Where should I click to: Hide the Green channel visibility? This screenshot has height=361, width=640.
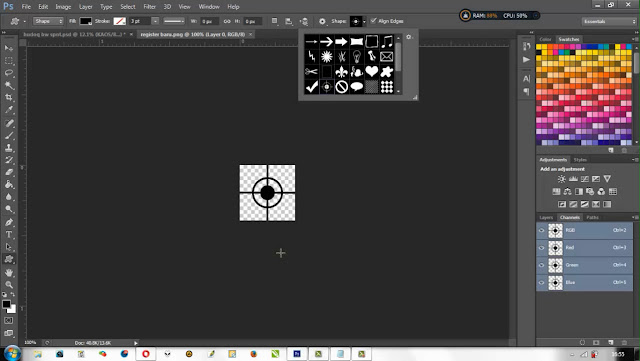542,265
